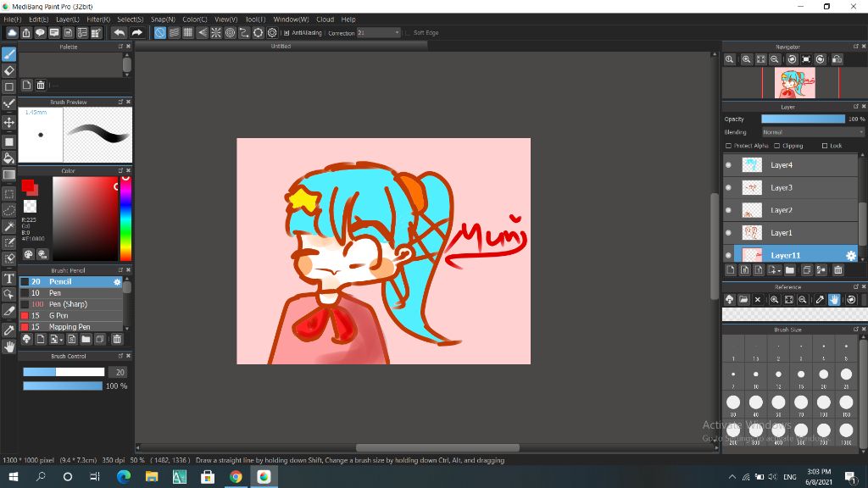The image size is (868, 488).
Task: Hide Layer3 using its visibility dot
Action: (x=728, y=187)
